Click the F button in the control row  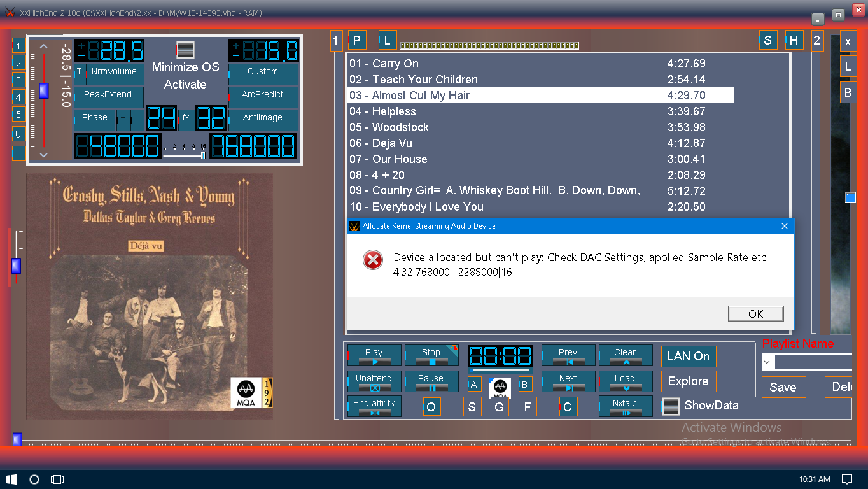(528, 407)
